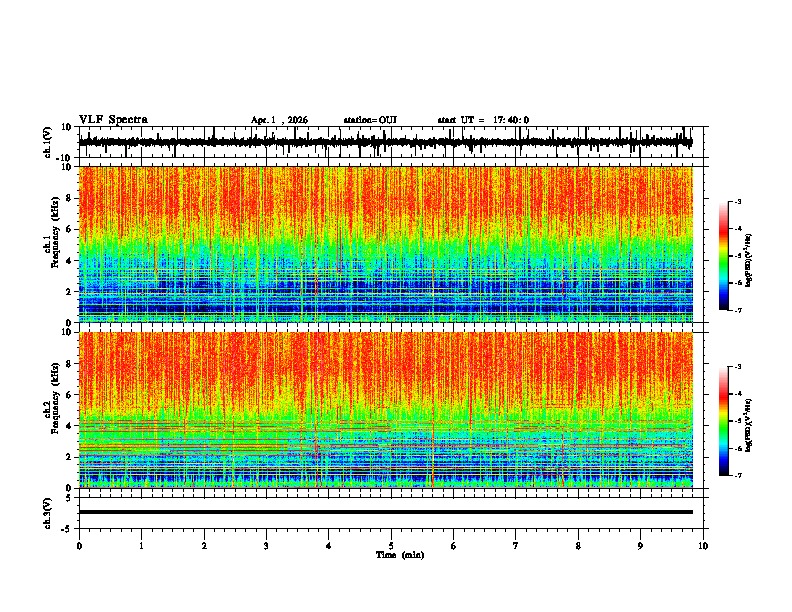Screen dimensions: 792x612
Task: Click the date text "Apr. 1 , 2026"
Action: click(279, 120)
